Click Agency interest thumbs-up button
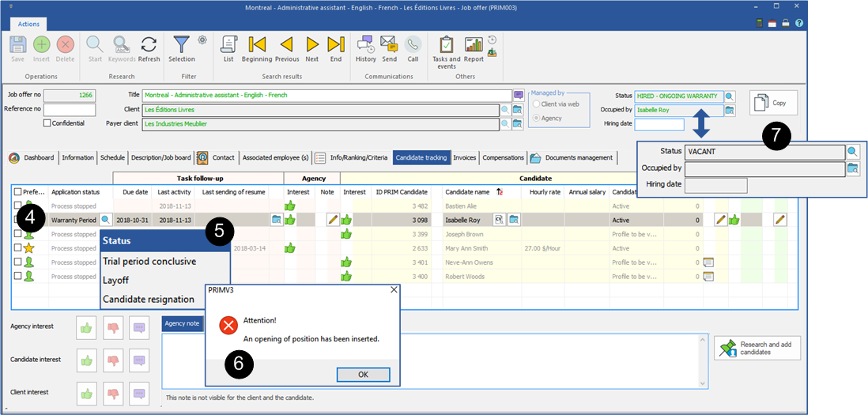The width and height of the screenshot is (868, 415). [x=86, y=327]
